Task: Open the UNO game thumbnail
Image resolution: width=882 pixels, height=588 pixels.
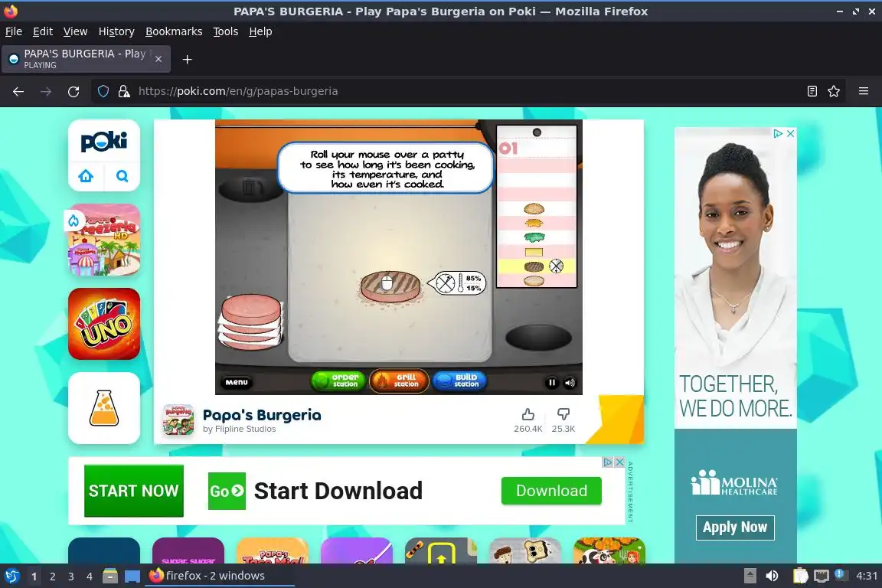Action: (x=104, y=324)
